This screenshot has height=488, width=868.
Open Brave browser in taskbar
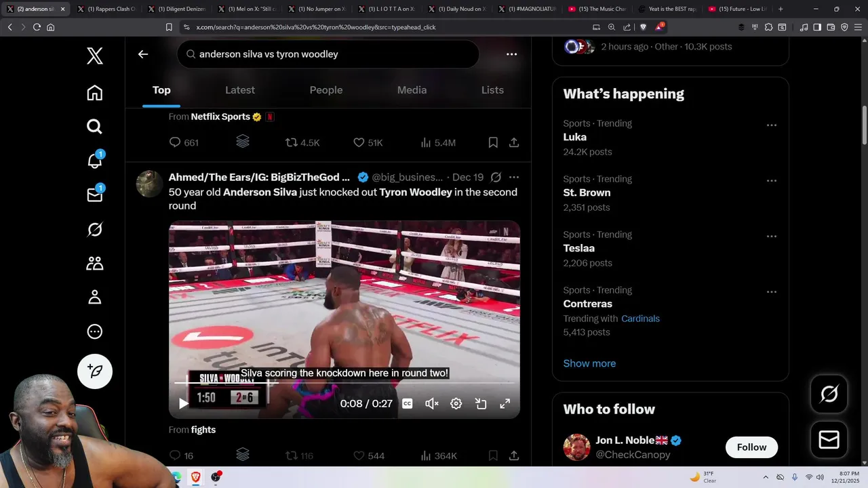195,477
